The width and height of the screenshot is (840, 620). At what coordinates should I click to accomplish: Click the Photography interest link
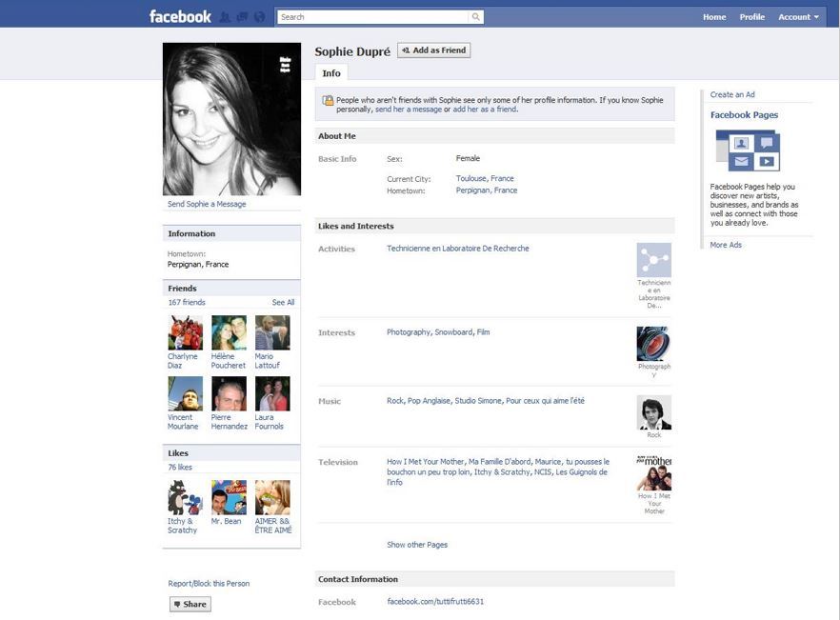point(409,332)
